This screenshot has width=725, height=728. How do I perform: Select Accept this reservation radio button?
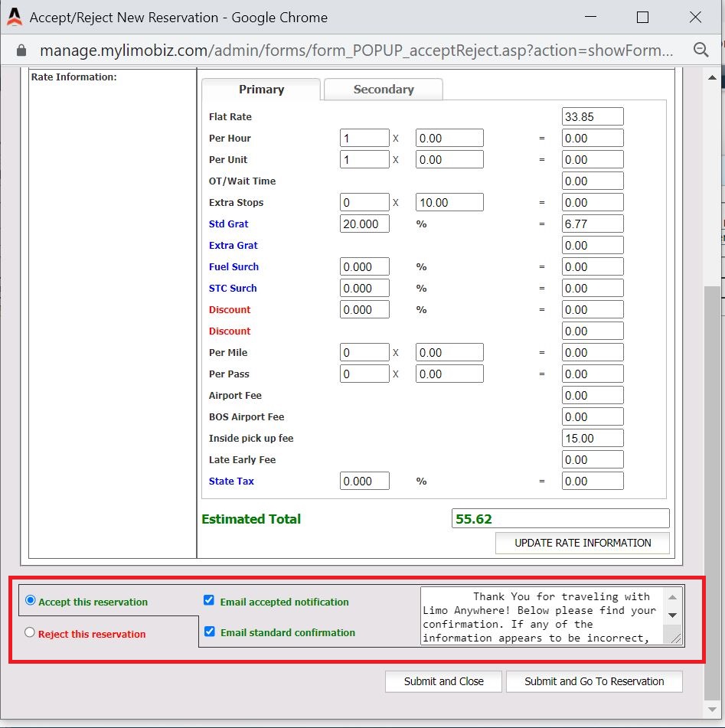tap(31, 600)
